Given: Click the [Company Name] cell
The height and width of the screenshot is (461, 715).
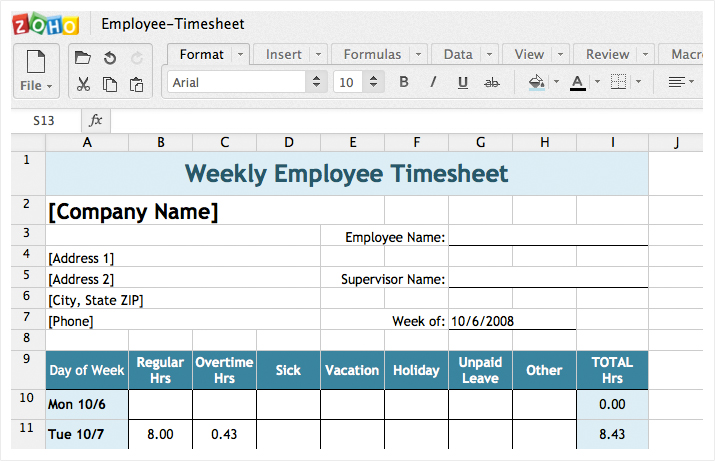Looking at the screenshot, I should (215, 211).
